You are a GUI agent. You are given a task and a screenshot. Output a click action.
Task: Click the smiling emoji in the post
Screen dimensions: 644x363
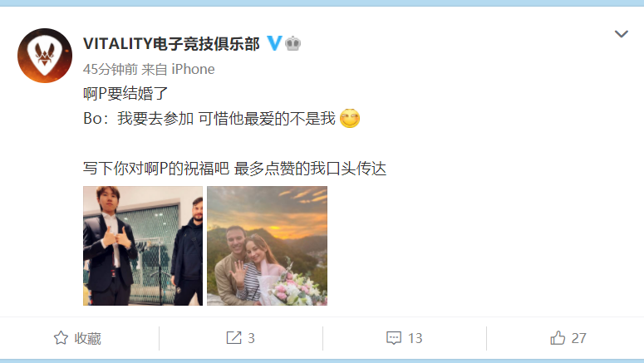click(350, 118)
